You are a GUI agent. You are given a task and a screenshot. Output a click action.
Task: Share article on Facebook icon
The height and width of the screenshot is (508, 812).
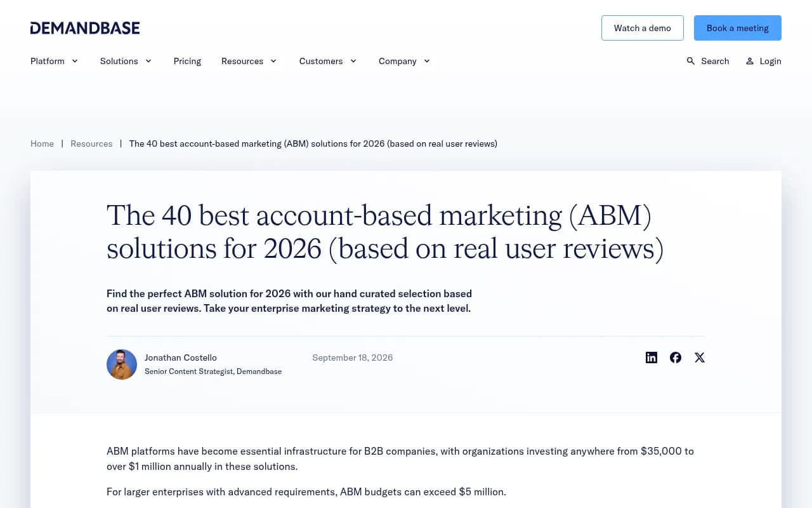676,358
